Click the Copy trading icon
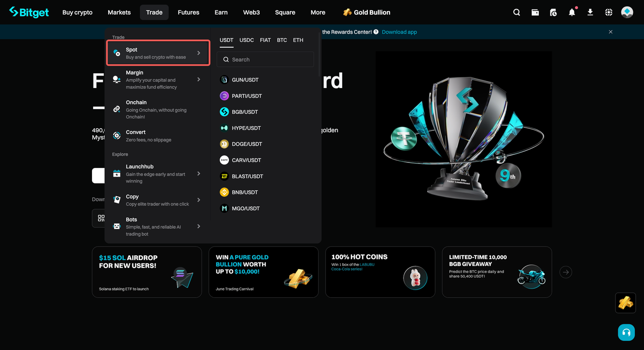644x350 pixels. pyautogui.click(x=117, y=200)
